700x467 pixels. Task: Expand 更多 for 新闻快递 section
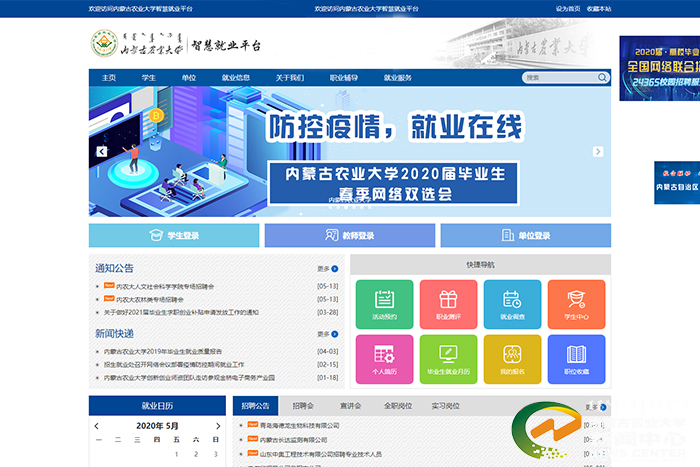325,334
